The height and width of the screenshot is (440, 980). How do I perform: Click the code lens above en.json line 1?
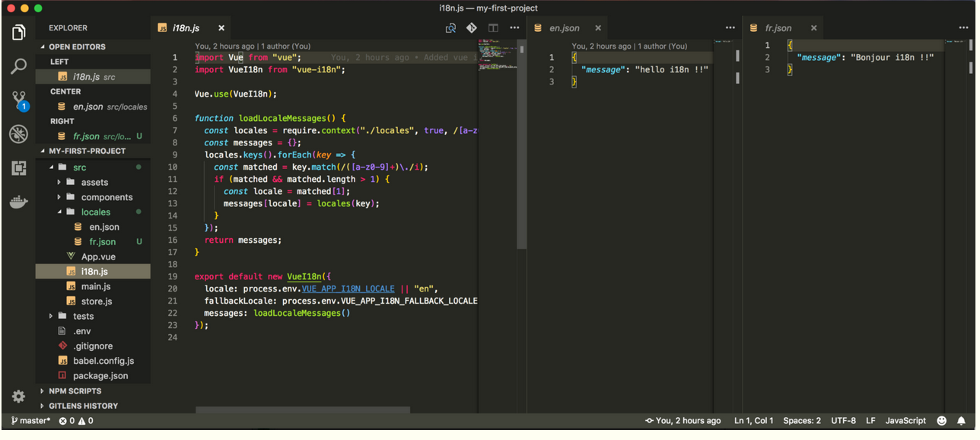[629, 46]
